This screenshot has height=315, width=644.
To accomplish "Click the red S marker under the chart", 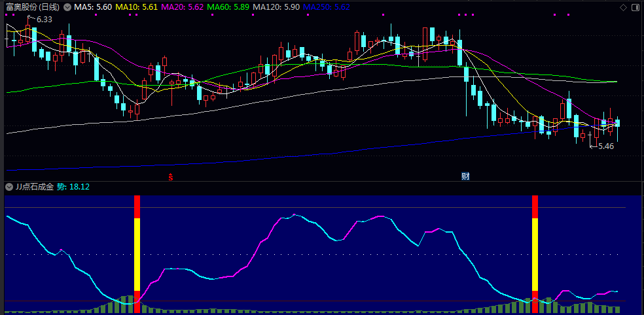I will 171,176.
